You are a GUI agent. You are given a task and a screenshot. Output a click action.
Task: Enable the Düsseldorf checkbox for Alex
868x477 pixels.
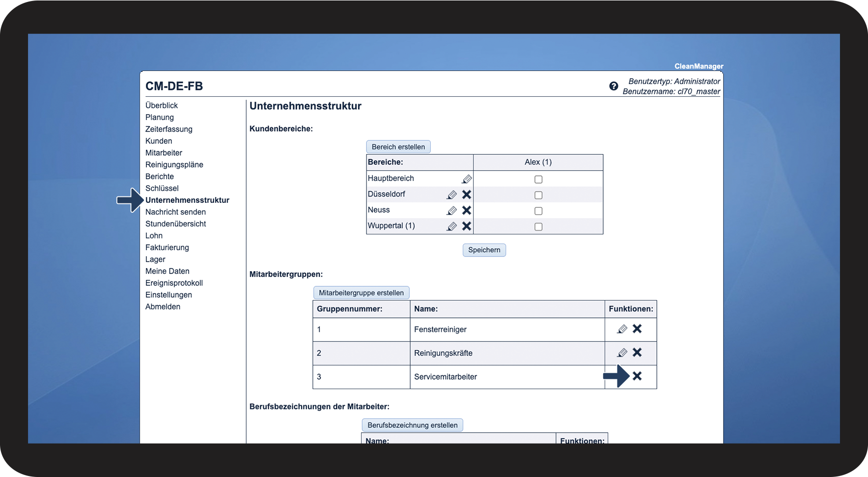(538, 196)
